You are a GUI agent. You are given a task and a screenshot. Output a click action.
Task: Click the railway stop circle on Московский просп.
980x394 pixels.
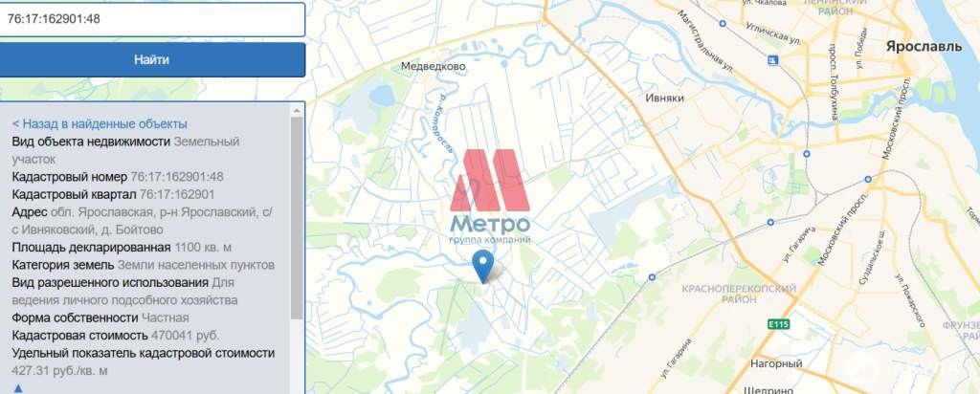[x=868, y=179]
